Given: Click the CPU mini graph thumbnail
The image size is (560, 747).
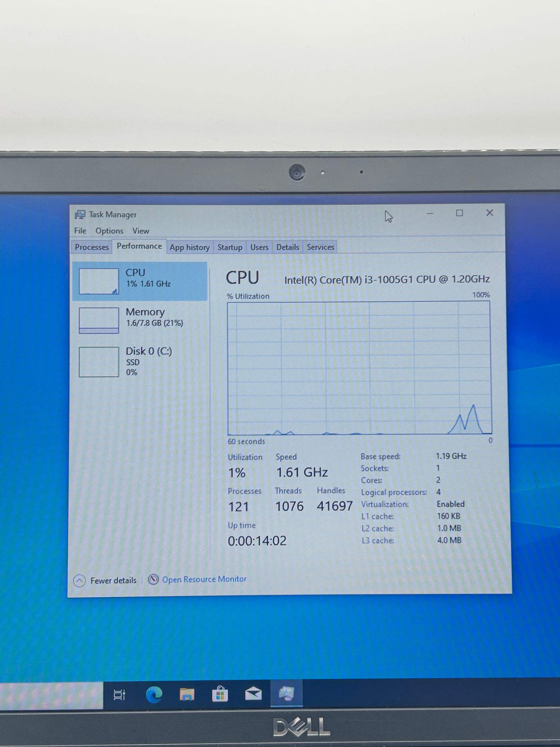Looking at the screenshot, I should point(99,281).
